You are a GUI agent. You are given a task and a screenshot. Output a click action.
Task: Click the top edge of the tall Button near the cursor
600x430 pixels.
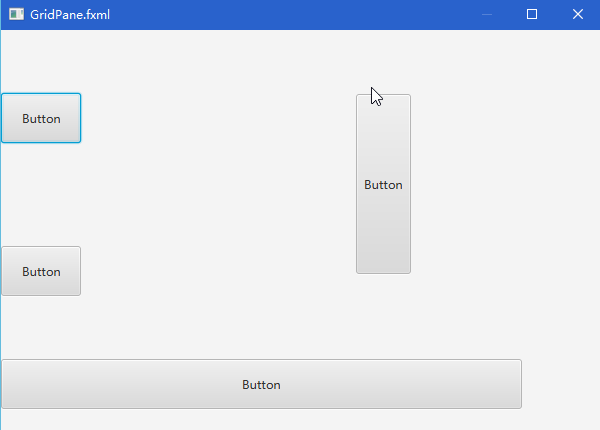coord(383,95)
